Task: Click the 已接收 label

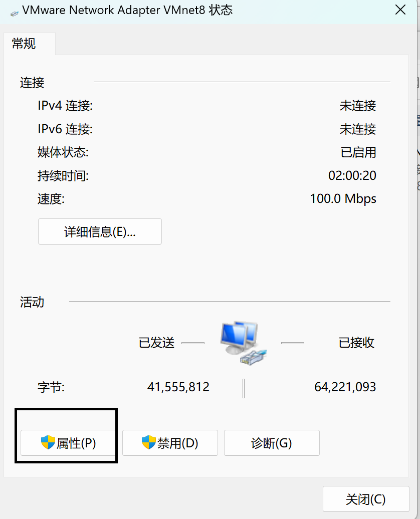Action: click(x=356, y=343)
